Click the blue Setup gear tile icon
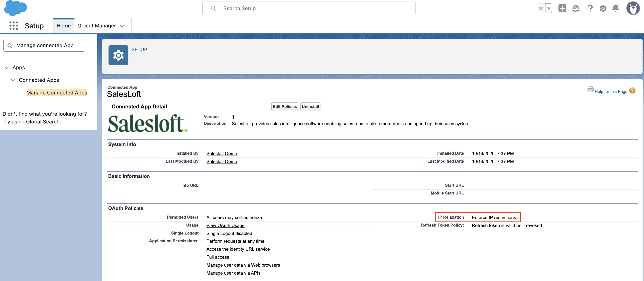Image resolution: width=644 pixels, height=281 pixels. pos(118,55)
